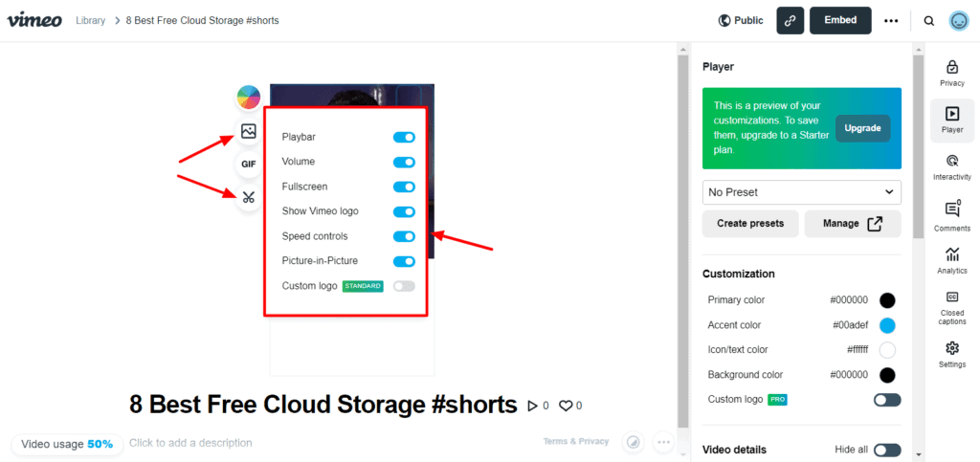Viewport: 980px width, 462px height.
Task: Open the Interactivity sidebar panel
Action: tap(952, 166)
